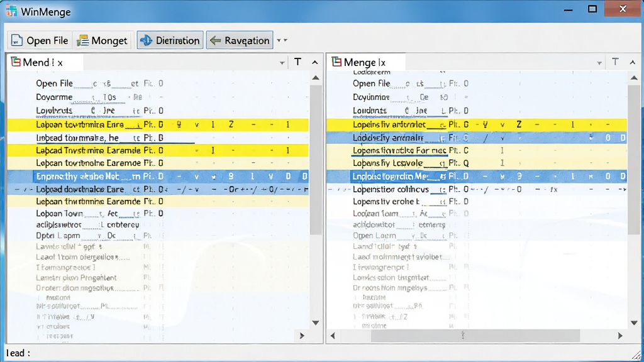644x362 pixels.
Task: Select right blue row 'Laddsefiy ancnalre'
Action: 477,138
